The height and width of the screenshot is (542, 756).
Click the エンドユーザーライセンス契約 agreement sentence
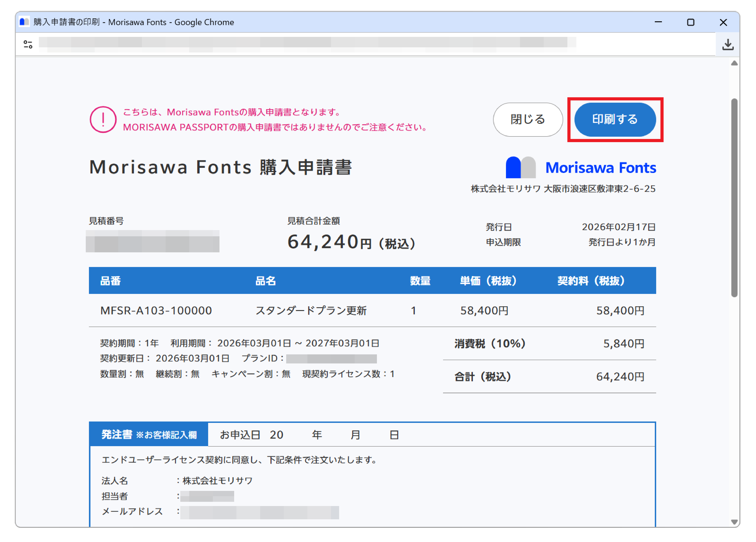(x=239, y=460)
